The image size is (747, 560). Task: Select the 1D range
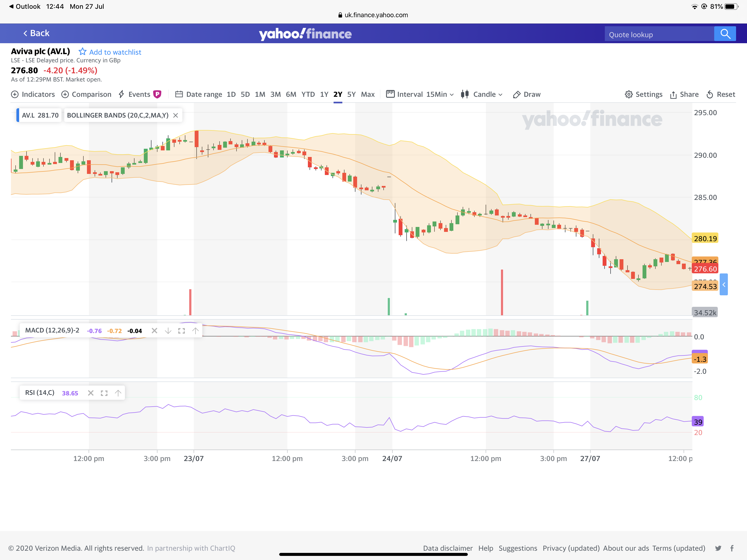click(231, 94)
